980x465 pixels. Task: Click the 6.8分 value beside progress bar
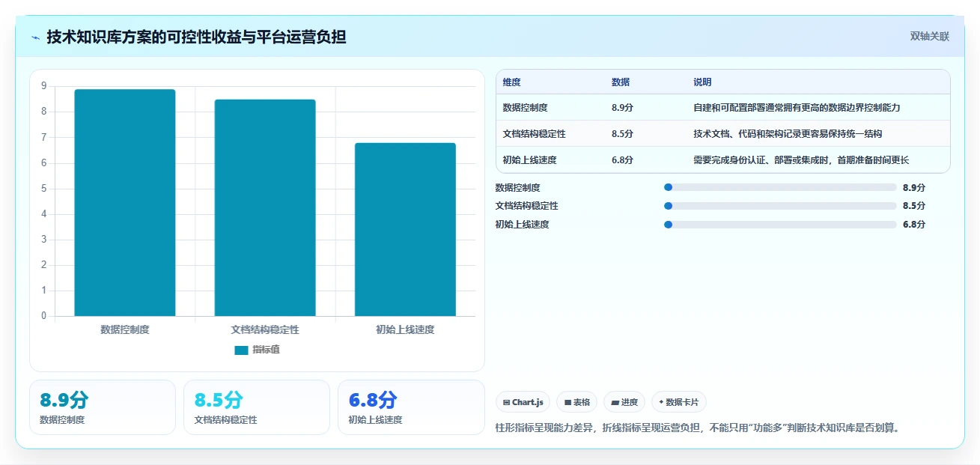pyautogui.click(x=914, y=225)
